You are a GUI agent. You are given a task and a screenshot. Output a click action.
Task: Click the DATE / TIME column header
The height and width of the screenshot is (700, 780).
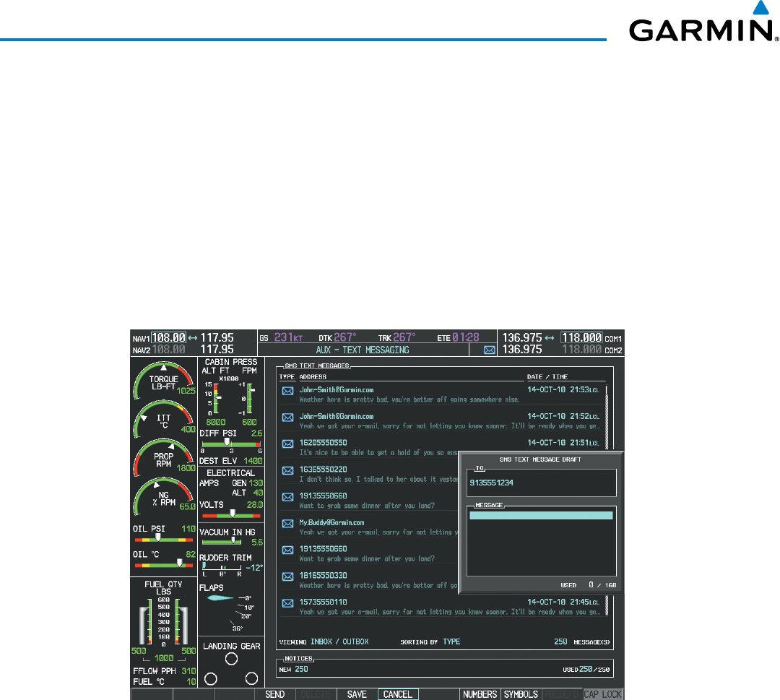click(547, 376)
